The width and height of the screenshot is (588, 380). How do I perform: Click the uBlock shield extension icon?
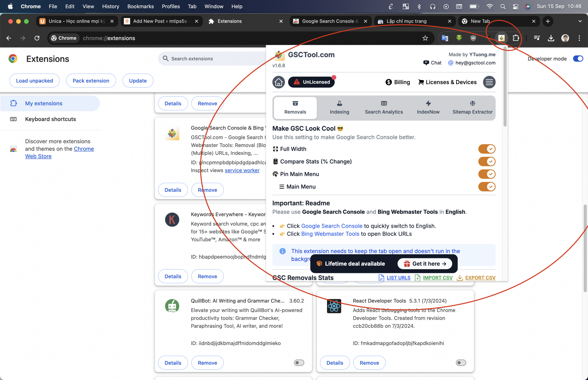click(473, 38)
